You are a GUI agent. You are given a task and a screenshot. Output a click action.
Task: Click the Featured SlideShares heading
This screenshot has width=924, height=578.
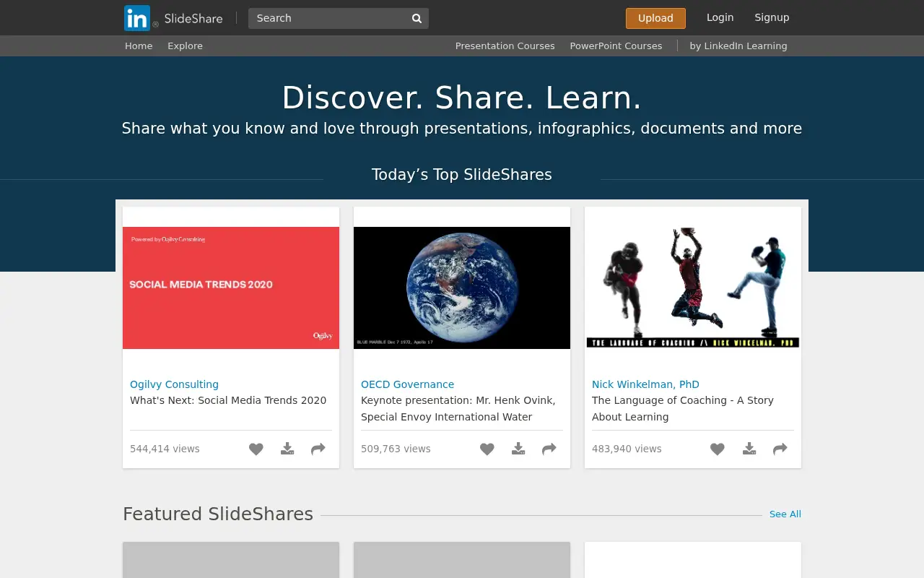click(x=218, y=514)
